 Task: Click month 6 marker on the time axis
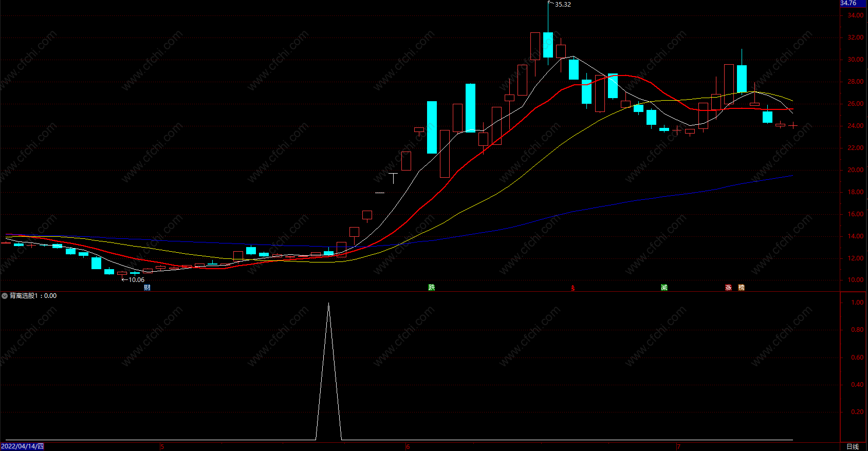click(x=408, y=447)
